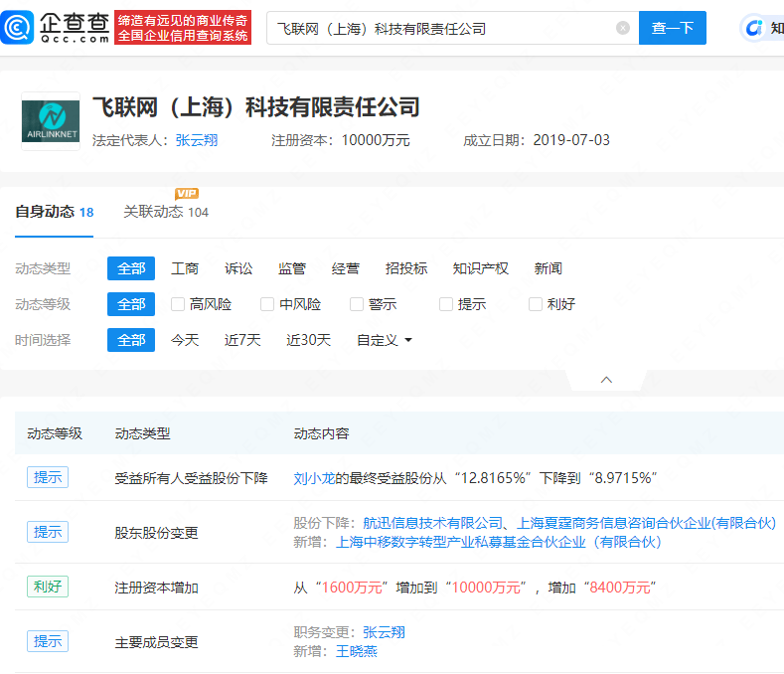Clear the search box with the X icon

pos(622,28)
